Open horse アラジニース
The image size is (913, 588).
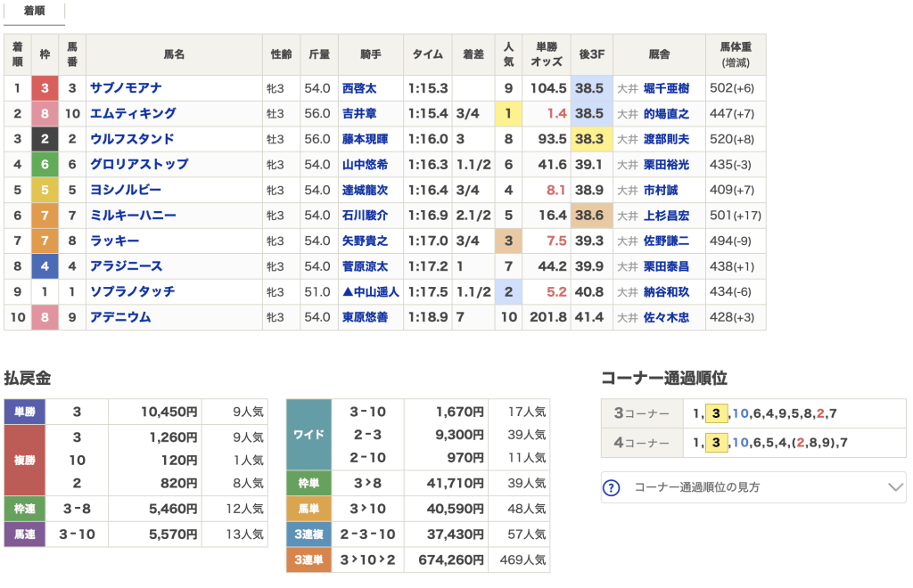pyautogui.click(x=126, y=266)
